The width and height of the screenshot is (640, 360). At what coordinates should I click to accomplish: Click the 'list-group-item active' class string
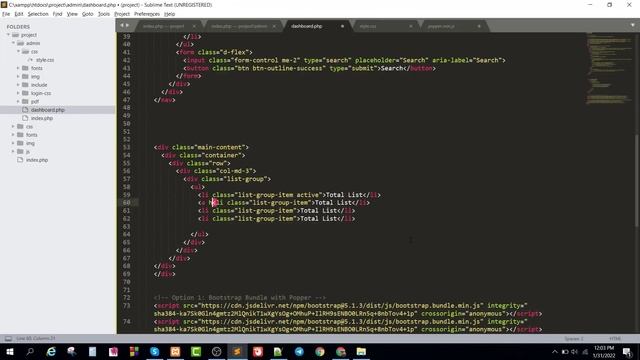[x=278, y=195]
